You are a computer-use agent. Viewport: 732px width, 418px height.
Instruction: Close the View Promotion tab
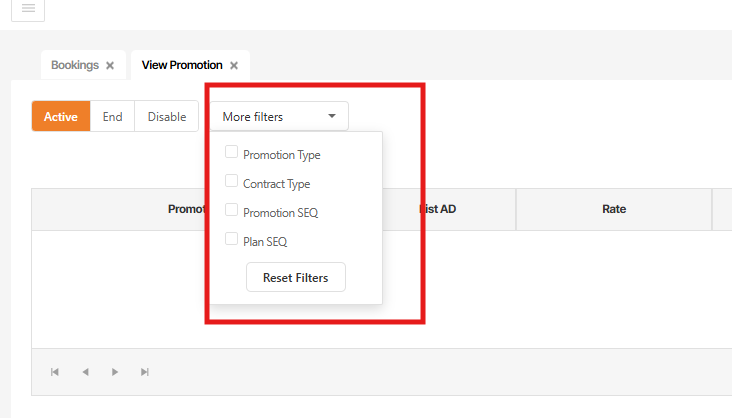click(234, 66)
